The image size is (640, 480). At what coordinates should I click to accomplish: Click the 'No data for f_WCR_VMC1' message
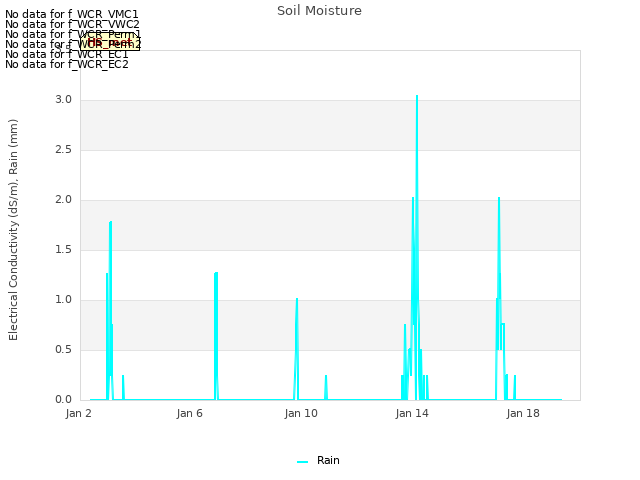[72, 14]
